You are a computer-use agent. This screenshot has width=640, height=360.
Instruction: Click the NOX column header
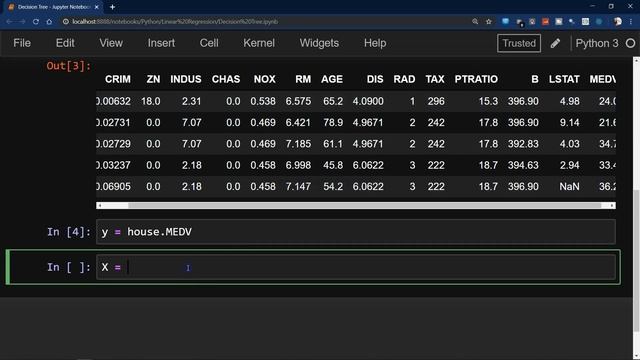pos(264,79)
